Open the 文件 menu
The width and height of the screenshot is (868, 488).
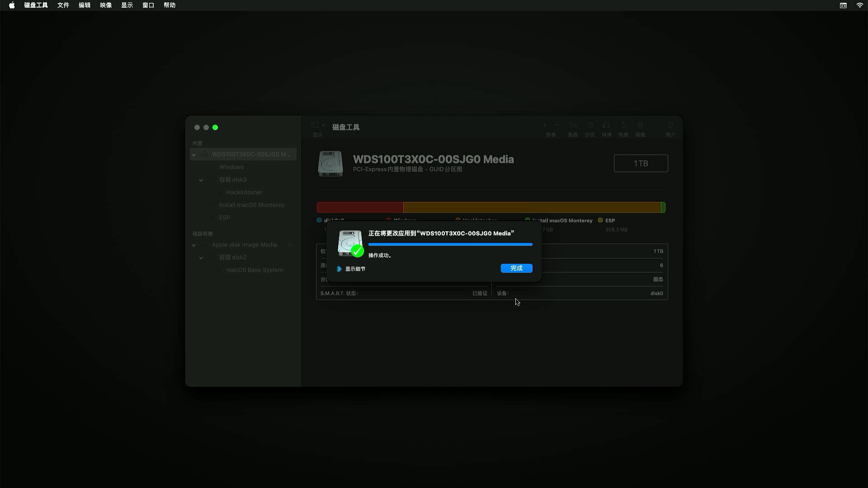pos(63,5)
